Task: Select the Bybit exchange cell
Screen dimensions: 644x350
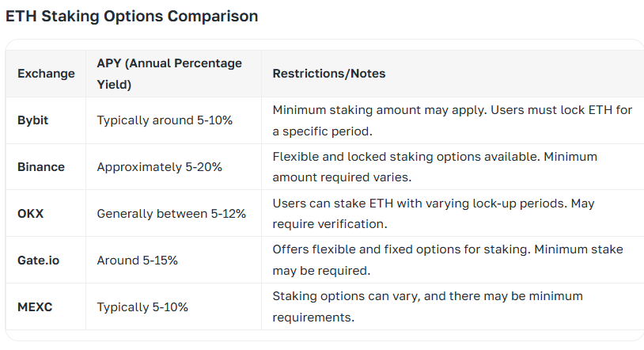Action: click(32, 120)
